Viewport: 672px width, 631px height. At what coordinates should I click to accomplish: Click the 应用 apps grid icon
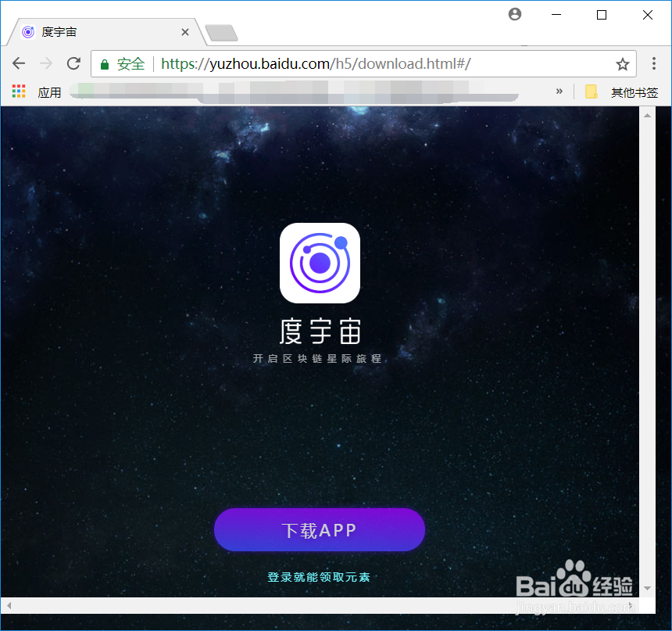18,91
